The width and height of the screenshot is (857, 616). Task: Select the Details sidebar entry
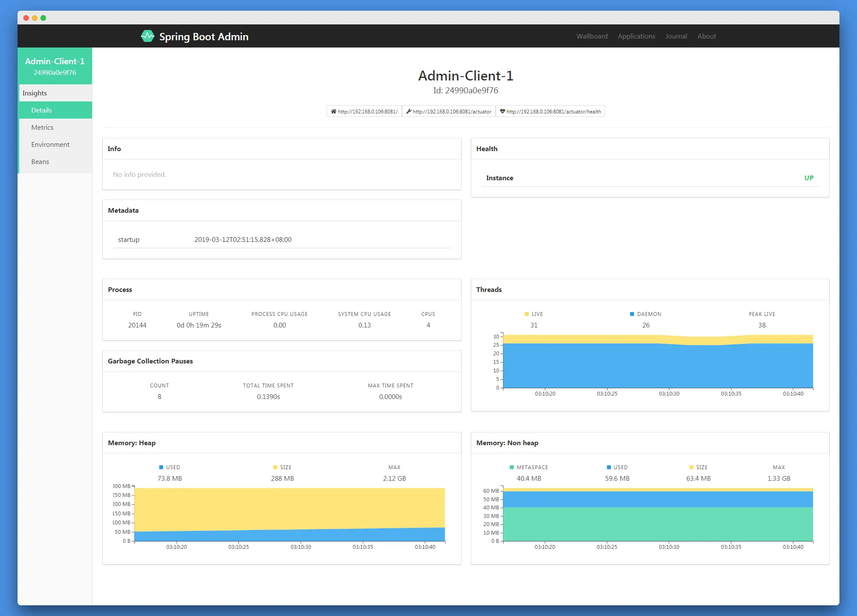coord(42,110)
